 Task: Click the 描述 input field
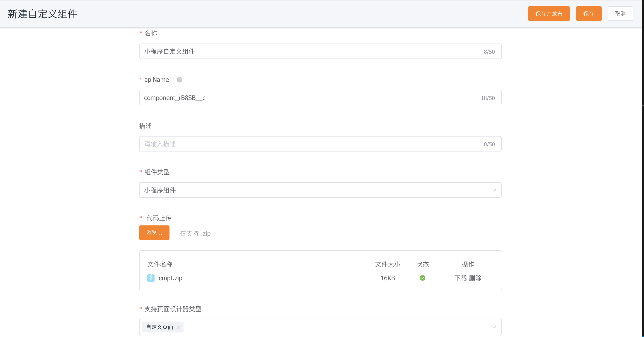320,144
